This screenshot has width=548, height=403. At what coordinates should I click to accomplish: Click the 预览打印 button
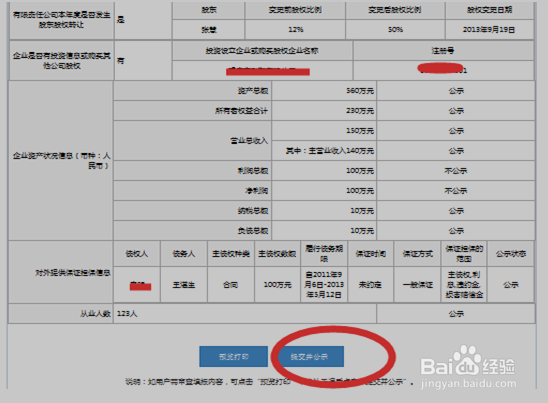point(233,357)
